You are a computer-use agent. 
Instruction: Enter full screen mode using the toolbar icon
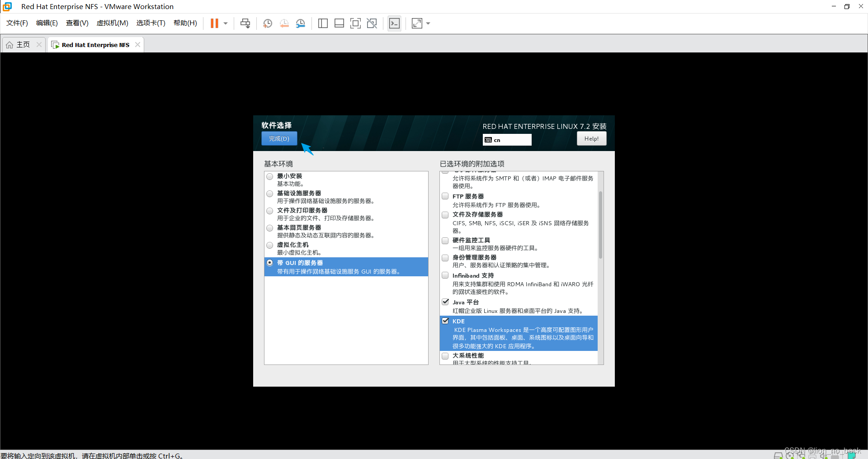coord(355,23)
